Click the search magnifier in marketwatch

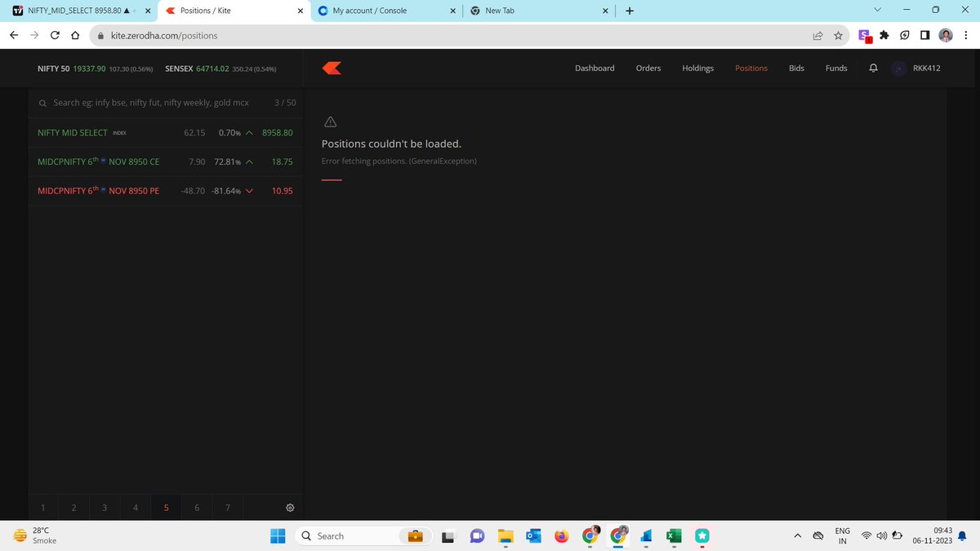click(x=42, y=103)
